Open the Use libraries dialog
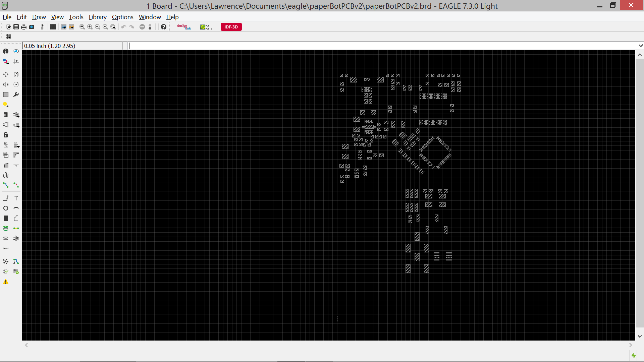 click(53, 27)
